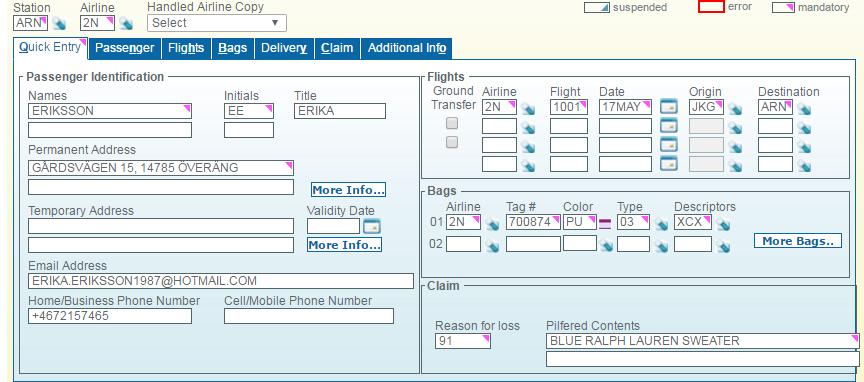Click the bag 01 Color field PU
Screen dimensions: 864x382
580,222
